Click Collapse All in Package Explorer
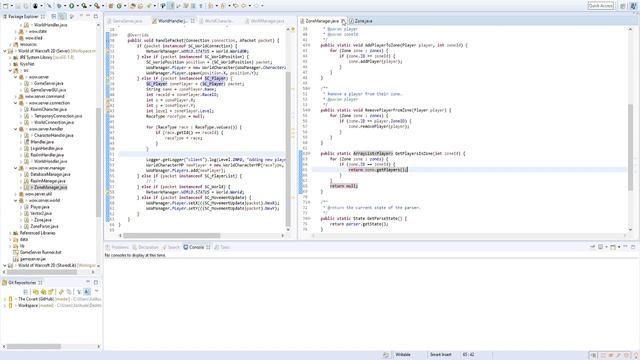640x360 pixels. [54, 16]
